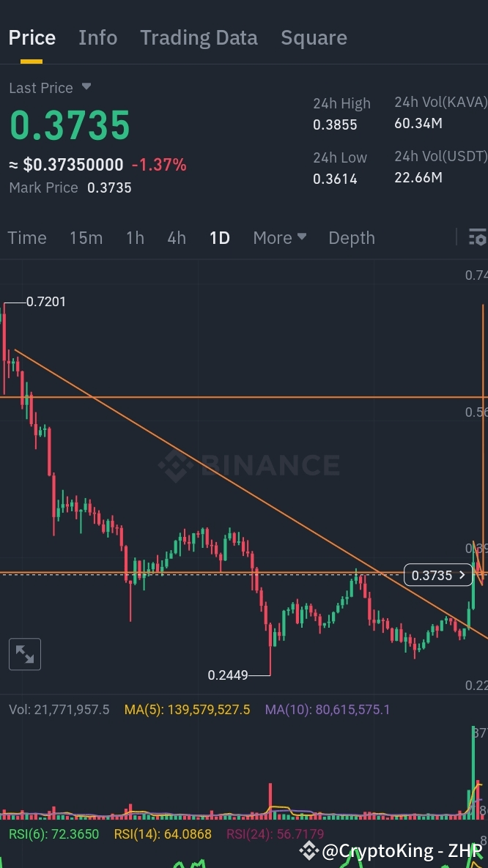The image size is (488, 868).
Task: Select the 15m timeframe
Action: [x=86, y=237]
